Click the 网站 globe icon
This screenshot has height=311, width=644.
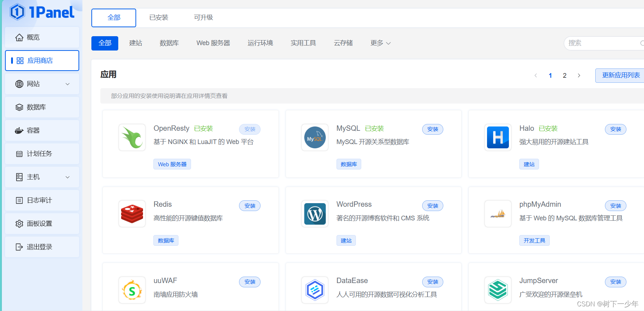coord(19,84)
